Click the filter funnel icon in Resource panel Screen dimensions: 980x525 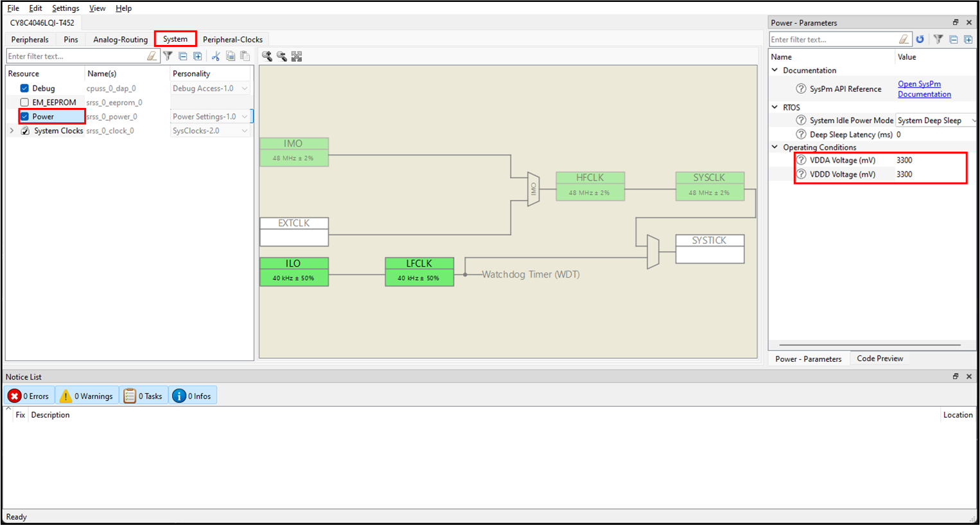point(168,56)
